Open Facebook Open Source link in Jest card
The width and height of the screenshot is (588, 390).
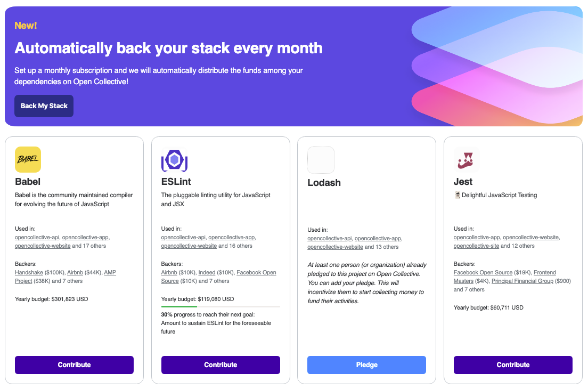pos(483,273)
